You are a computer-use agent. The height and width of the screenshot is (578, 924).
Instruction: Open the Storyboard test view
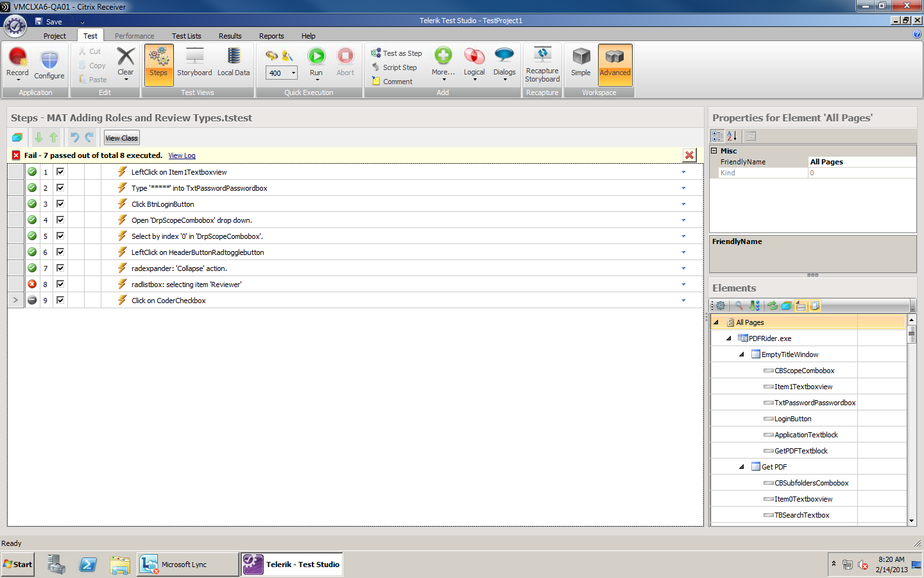pyautogui.click(x=194, y=62)
